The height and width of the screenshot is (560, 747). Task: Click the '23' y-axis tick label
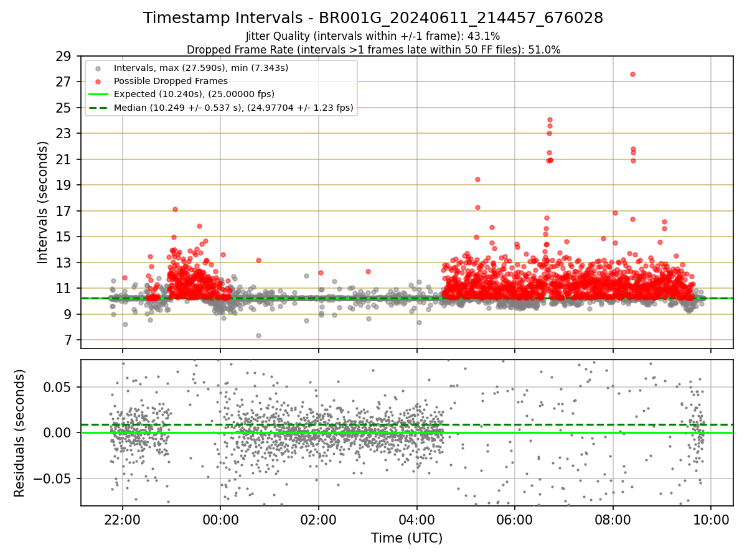click(64, 133)
